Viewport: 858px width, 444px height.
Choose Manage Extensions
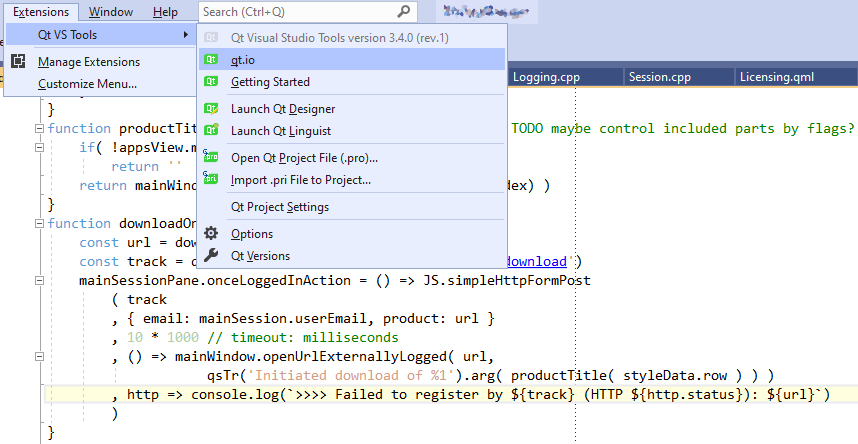89,62
